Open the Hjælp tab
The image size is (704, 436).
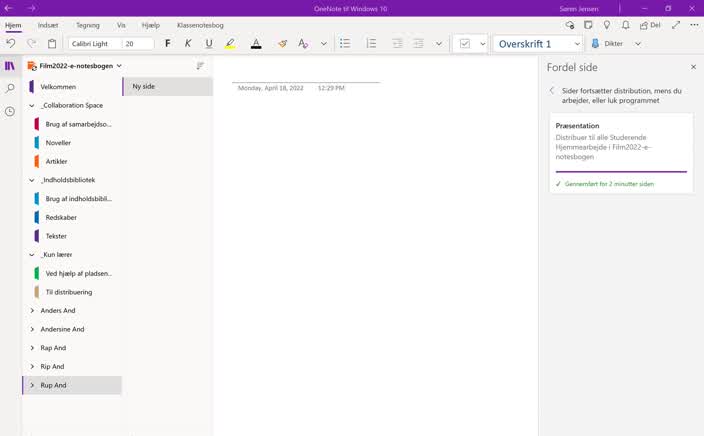pos(150,25)
